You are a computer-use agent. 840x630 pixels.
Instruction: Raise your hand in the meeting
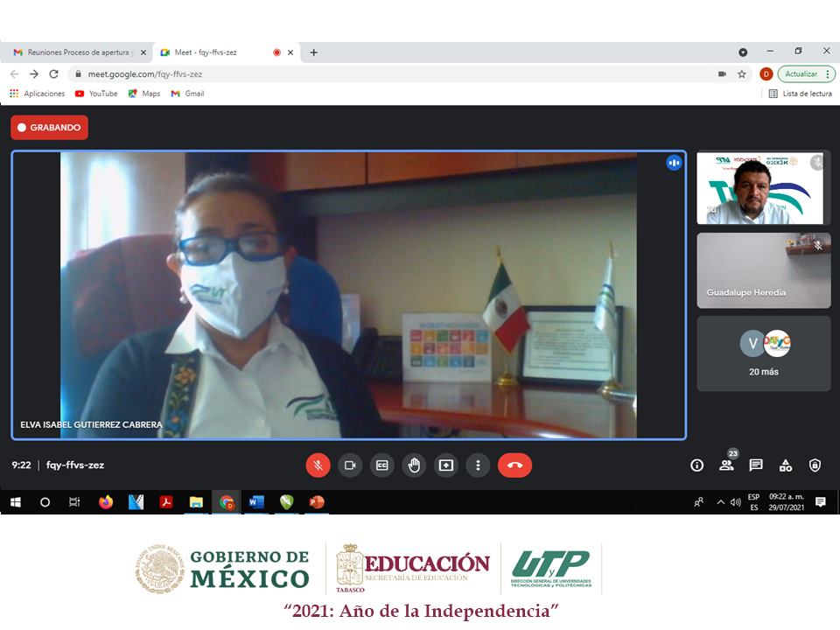click(414, 465)
